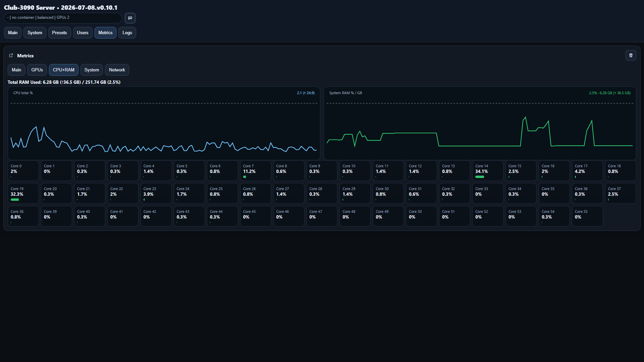Click the Core 14 usage bar
The image size is (644, 362).
point(480,177)
